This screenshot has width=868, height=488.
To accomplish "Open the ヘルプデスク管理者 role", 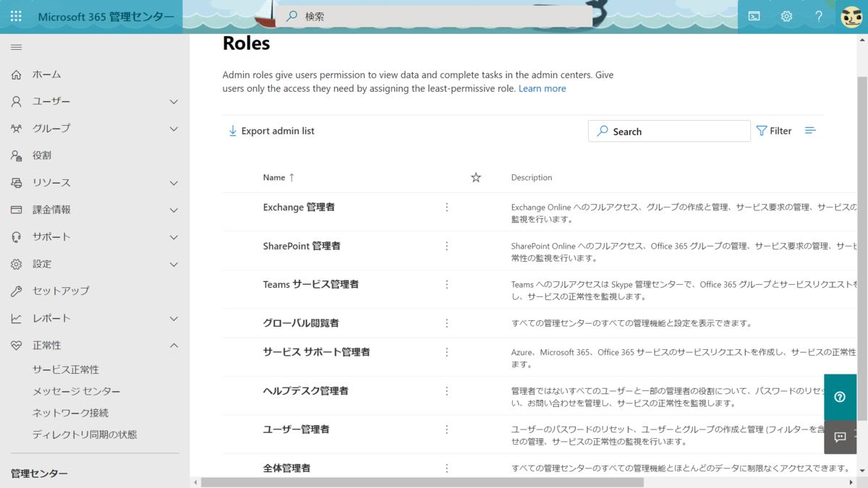I will coord(305,391).
